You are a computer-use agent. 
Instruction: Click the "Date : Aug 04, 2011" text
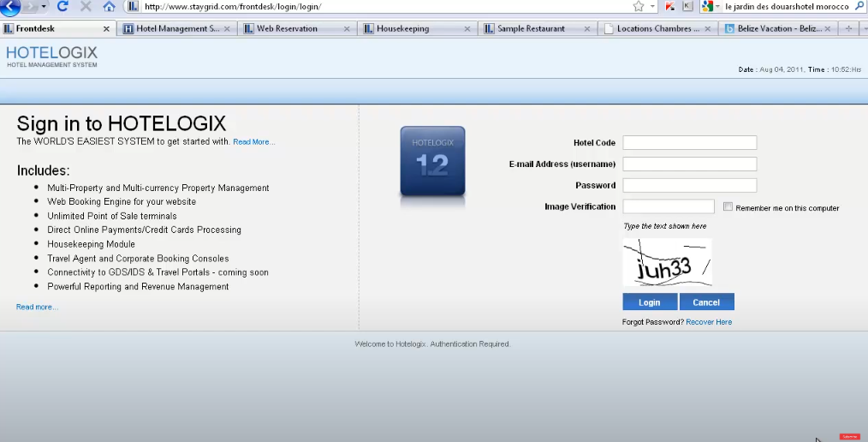point(770,69)
